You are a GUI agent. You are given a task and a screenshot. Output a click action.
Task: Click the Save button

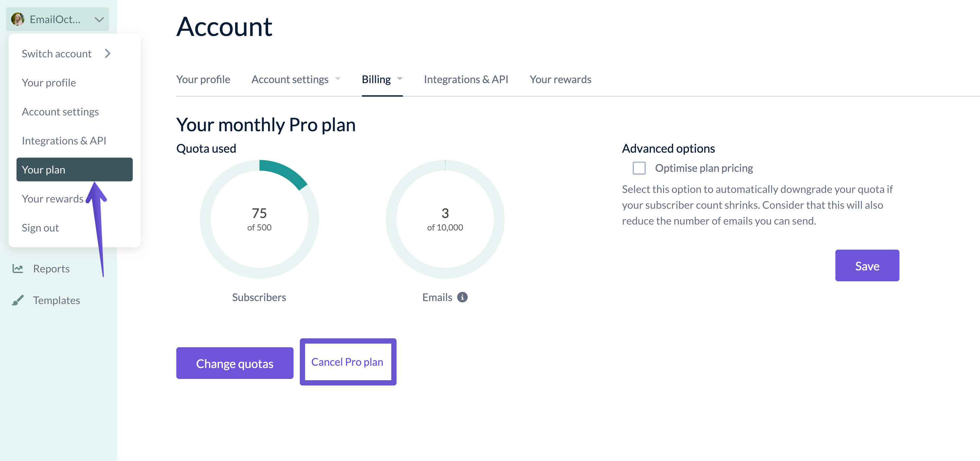pos(867,266)
